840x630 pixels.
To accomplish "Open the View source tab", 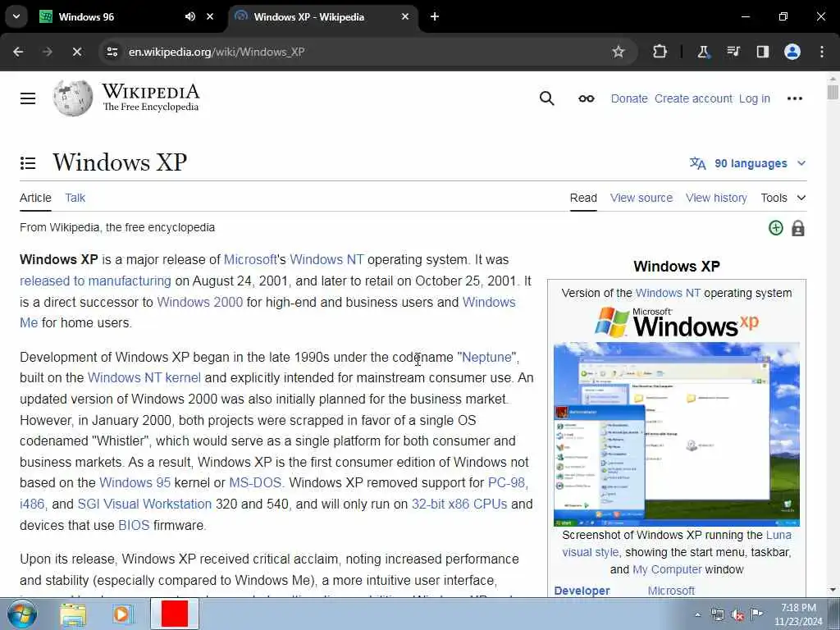I will [x=641, y=198].
